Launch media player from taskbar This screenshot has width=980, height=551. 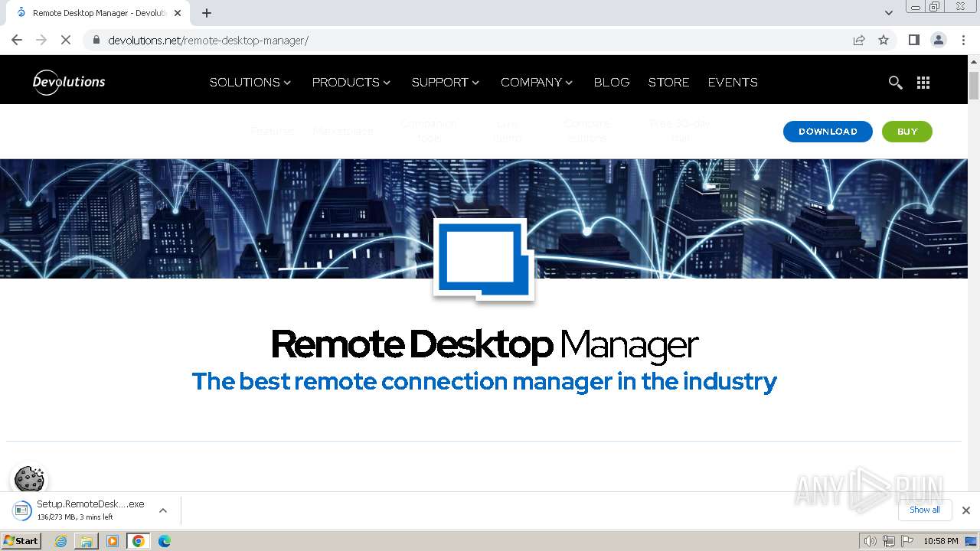pos(113,541)
